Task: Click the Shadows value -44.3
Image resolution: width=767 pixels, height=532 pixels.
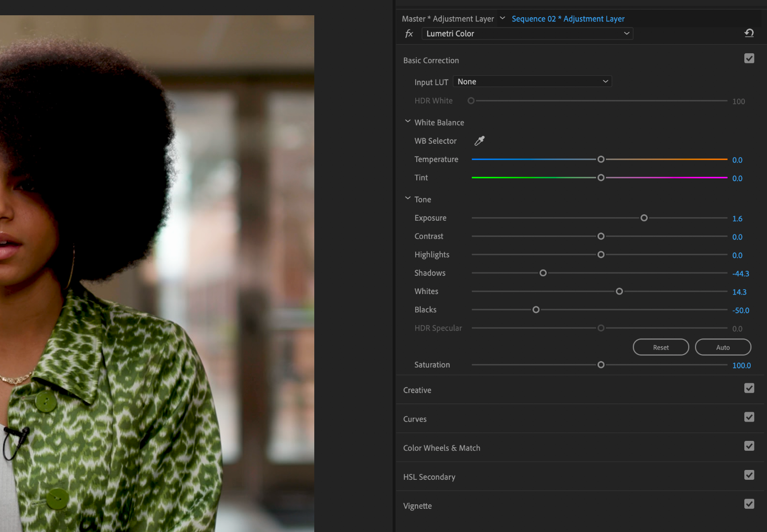Action: click(x=740, y=274)
